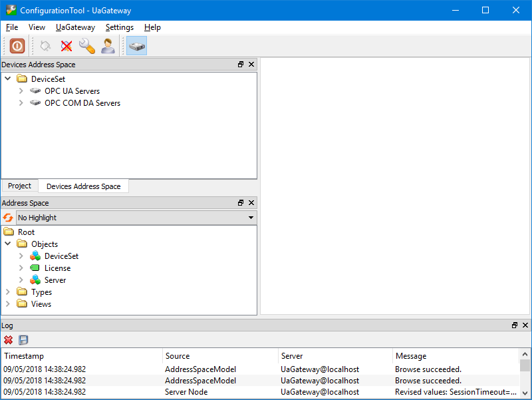This screenshot has height=400, width=532.
Task: Select the License node under Objects
Action: (57, 268)
